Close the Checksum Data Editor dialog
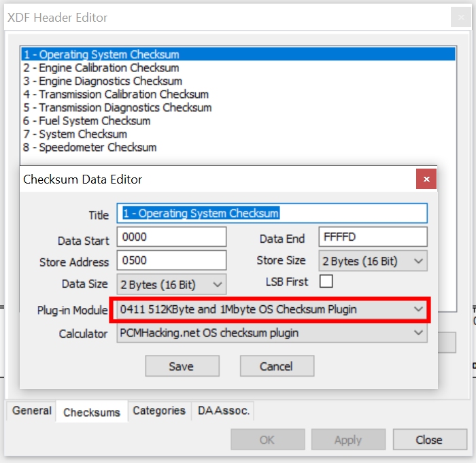Screen dimensions: 476x463 click(x=426, y=179)
